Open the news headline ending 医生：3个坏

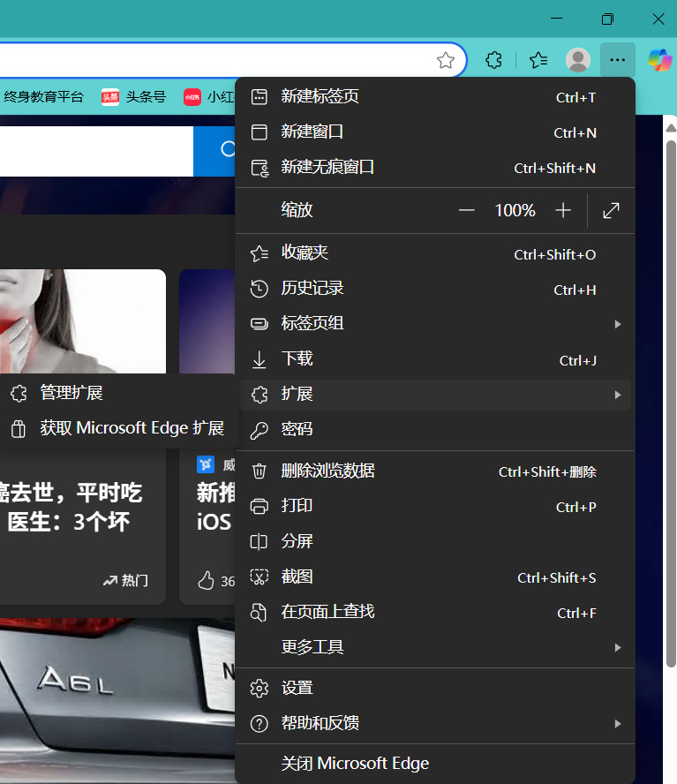(x=71, y=508)
